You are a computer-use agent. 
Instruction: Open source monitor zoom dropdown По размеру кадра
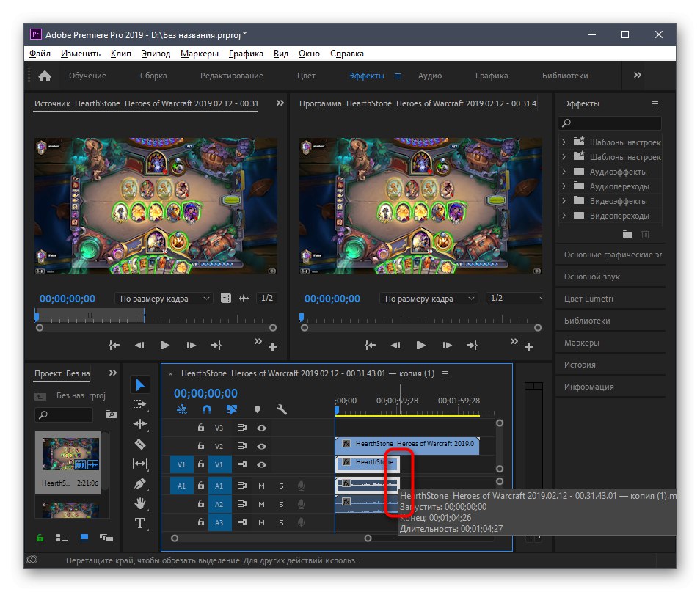[x=164, y=299]
